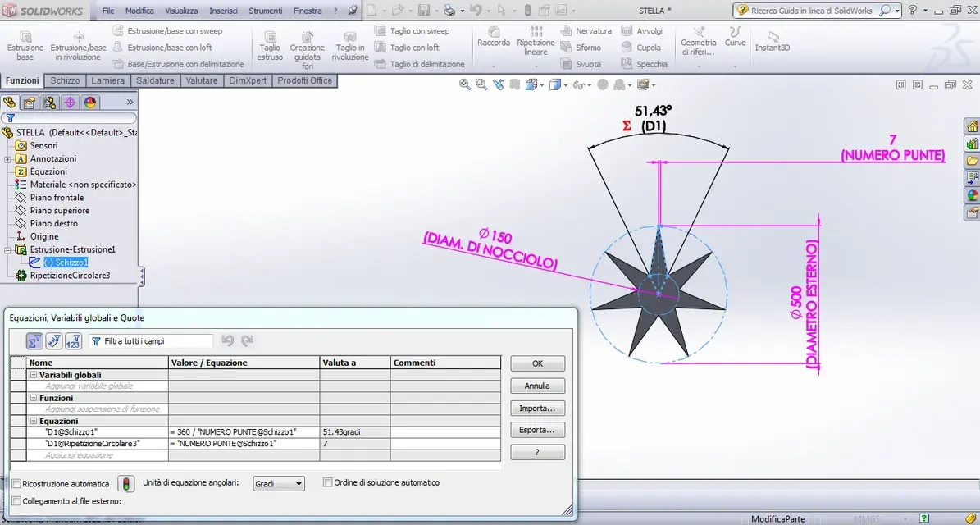980x525 pixels.
Task: Open the DisplayManager color sphere tab
Action: [x=90, y=103]
